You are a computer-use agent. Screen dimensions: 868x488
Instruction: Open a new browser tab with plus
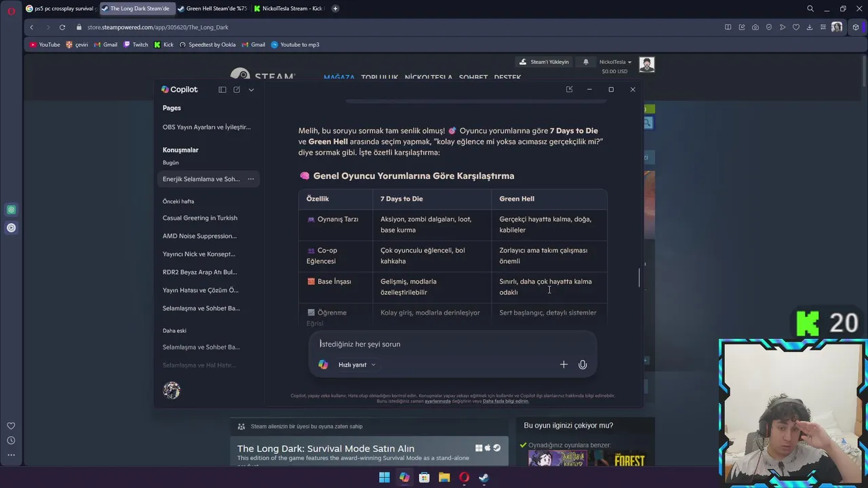335,9
